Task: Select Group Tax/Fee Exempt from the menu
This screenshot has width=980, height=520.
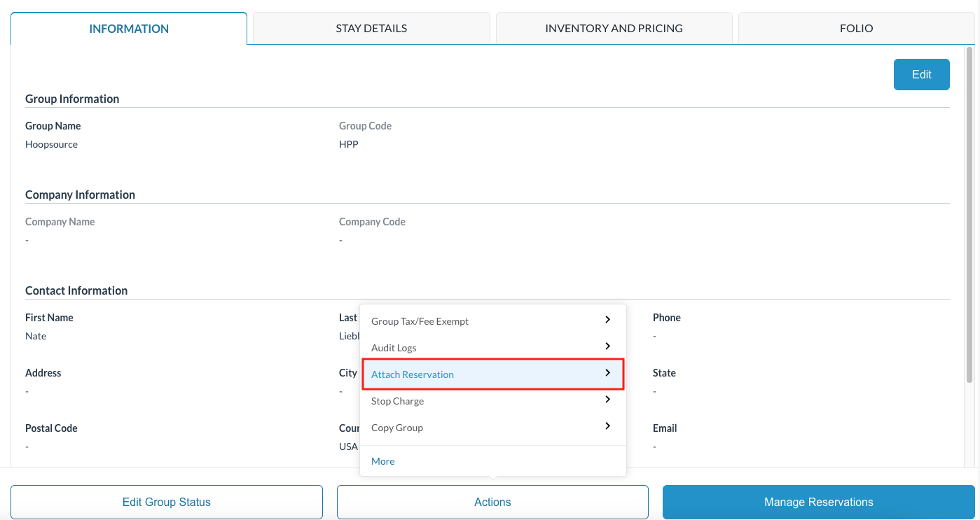Action: (420, 321)
